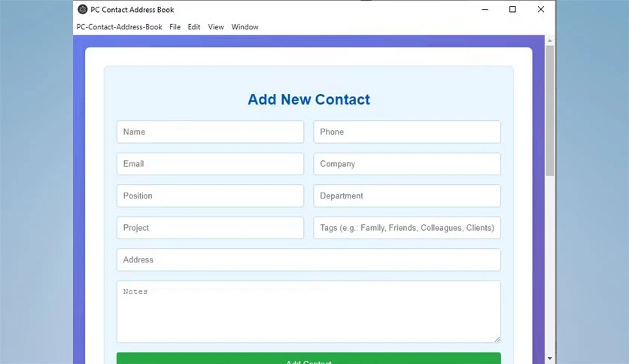
Task: Focus the Notes text area
Action: pyautogui.click(x=308, y=311)
